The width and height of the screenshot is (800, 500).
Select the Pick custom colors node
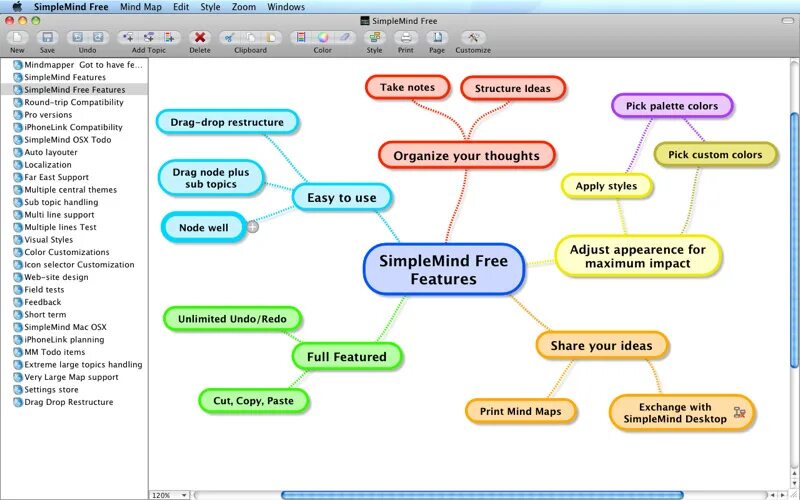click(715, 155)
